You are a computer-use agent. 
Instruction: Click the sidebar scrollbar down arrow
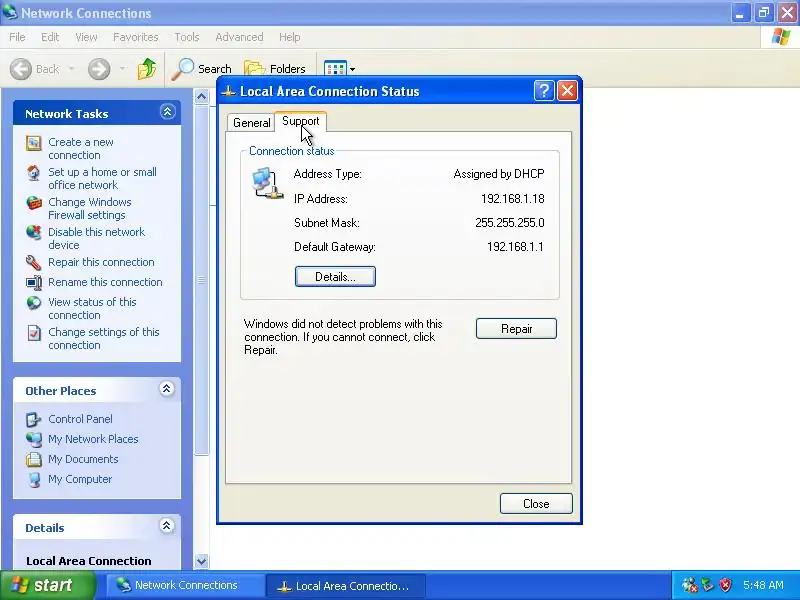[x=202, y=561]
